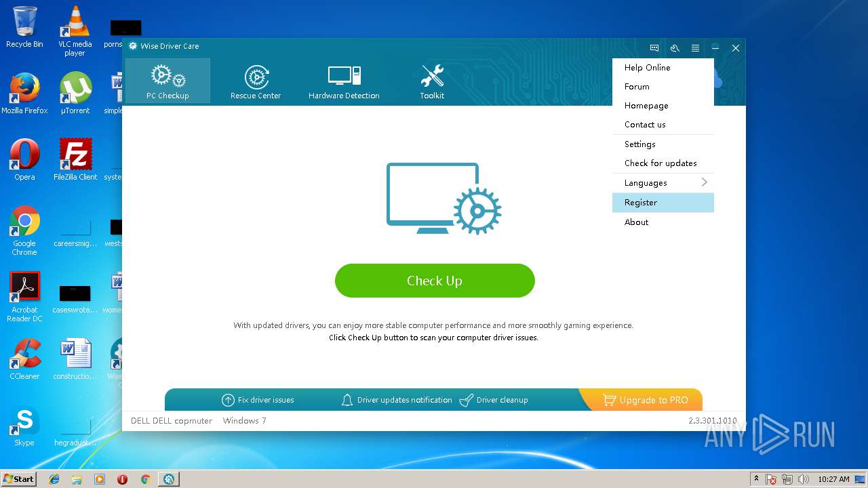Expand the Languages submenu
The image size is (868, 488).
pyautogui.click(x=663, y=183)
